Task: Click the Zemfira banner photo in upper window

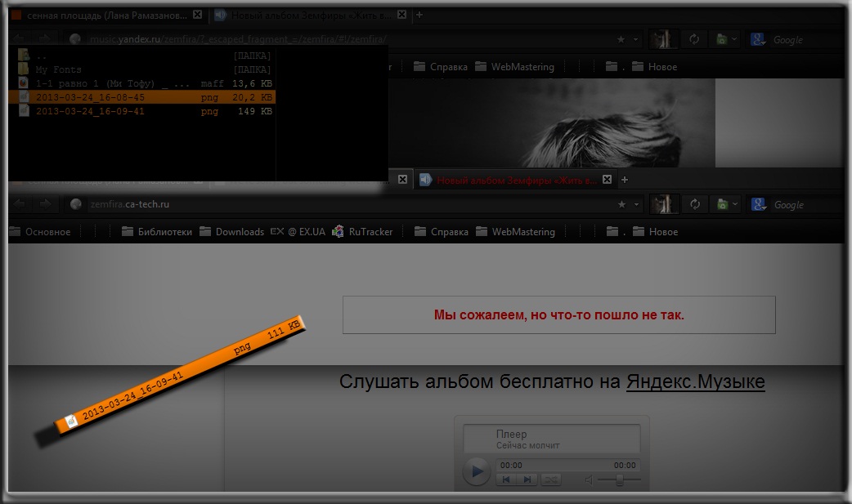Action: [552, 123]
